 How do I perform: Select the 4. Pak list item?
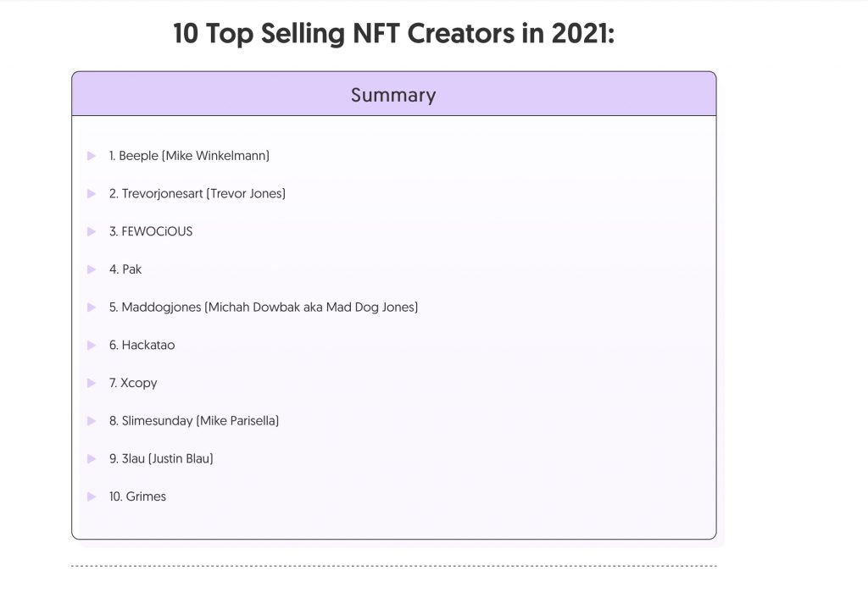pos(125,269)
